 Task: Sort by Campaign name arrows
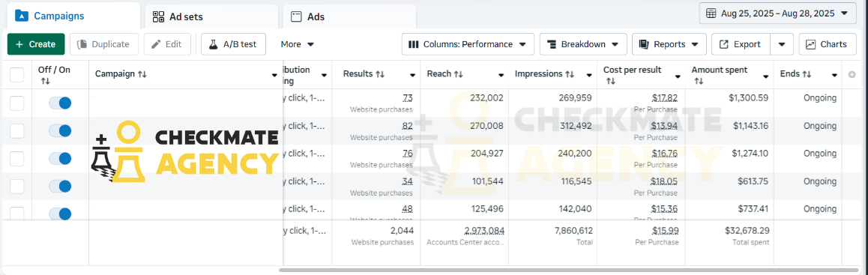point(142,74)
